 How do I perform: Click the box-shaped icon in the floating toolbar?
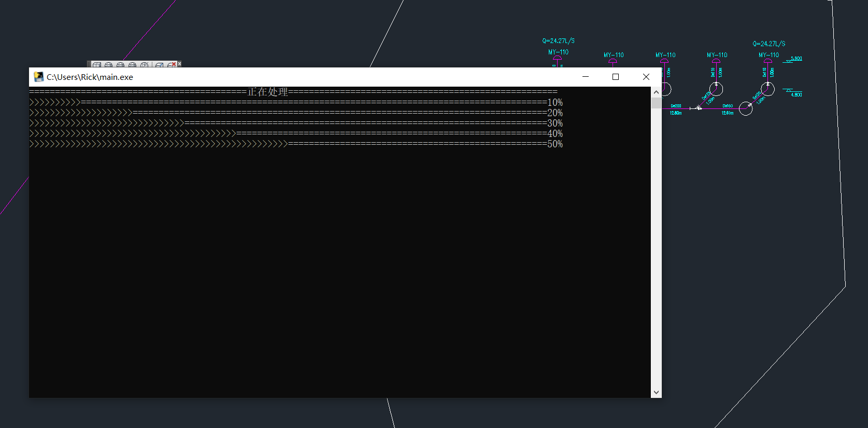[x=97, y=65]
